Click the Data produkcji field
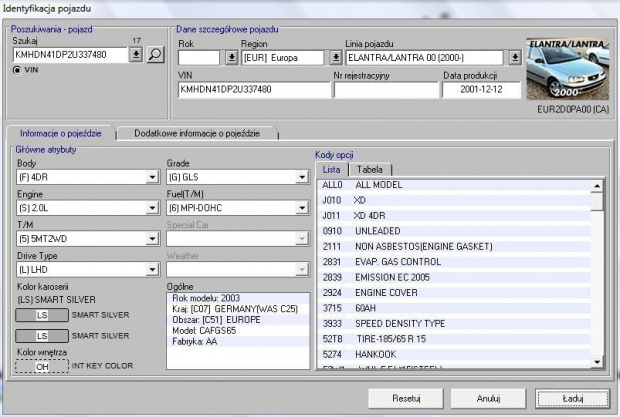Image resolution: width=620 pixels, height=417 pixels. [481, 90]
